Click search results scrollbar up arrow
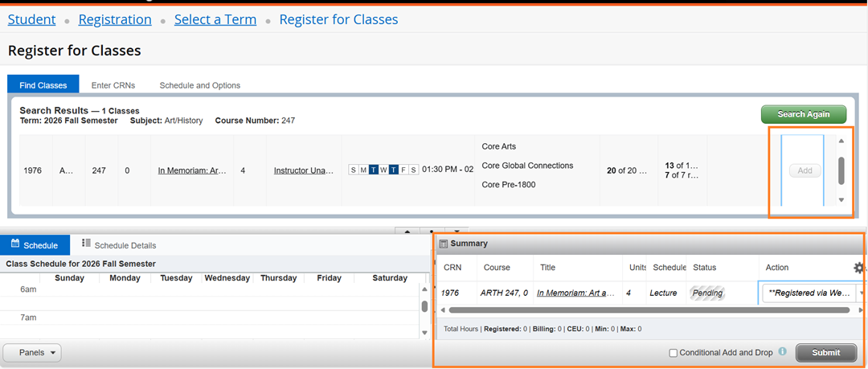 pos(841,141)
